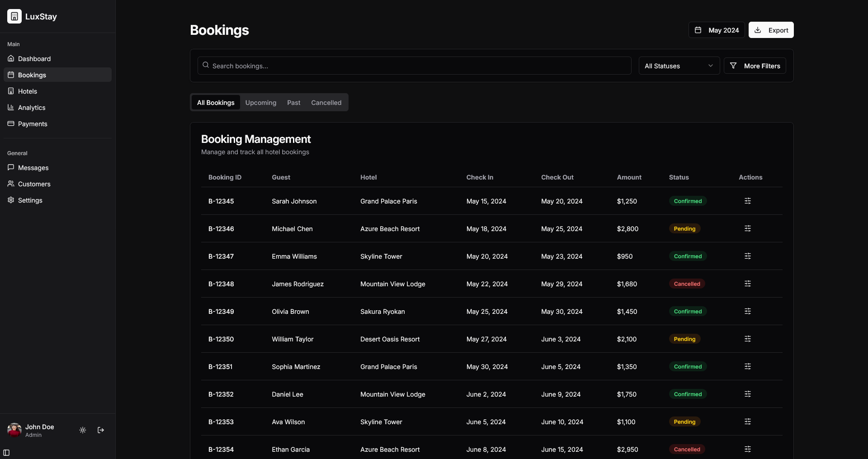This screenshot has width=868, height=459.
Task: Click the Booking ID column header
Action: pos(225,177)
